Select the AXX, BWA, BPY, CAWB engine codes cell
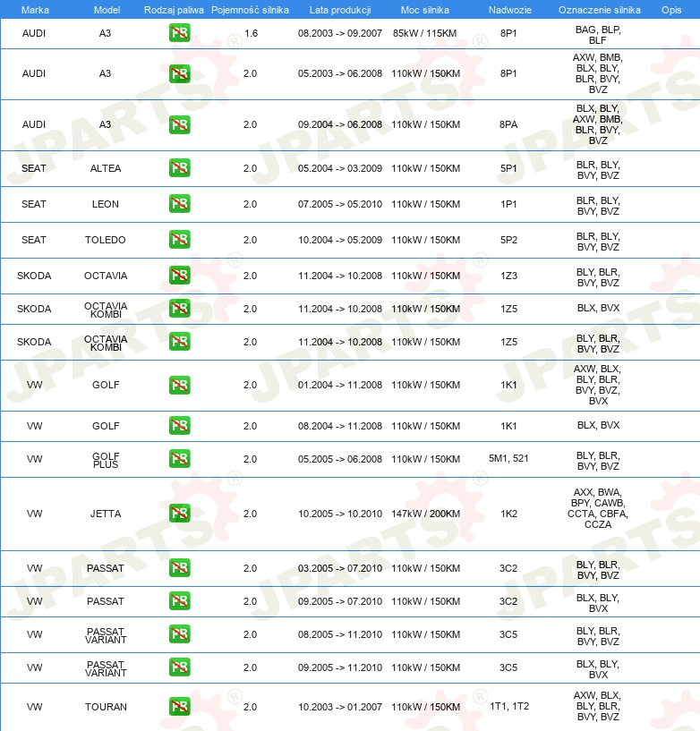The image size is (700, 731). 598,508
